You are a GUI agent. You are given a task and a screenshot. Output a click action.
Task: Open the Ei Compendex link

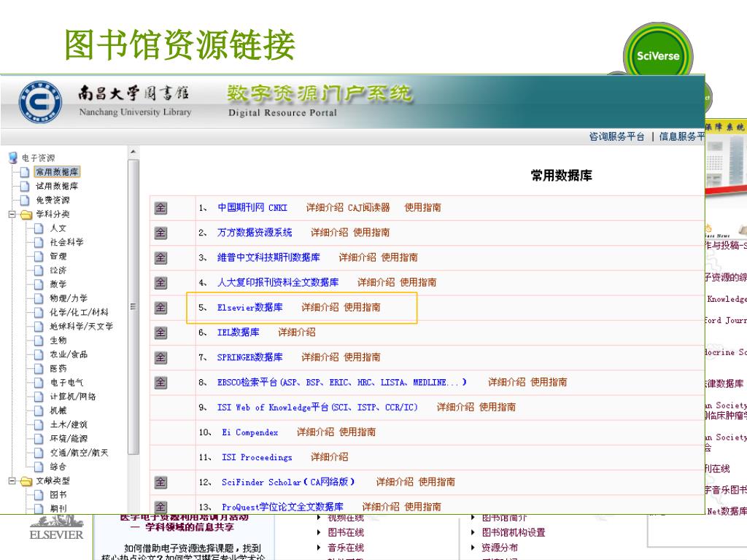click(x=250, y=432)
